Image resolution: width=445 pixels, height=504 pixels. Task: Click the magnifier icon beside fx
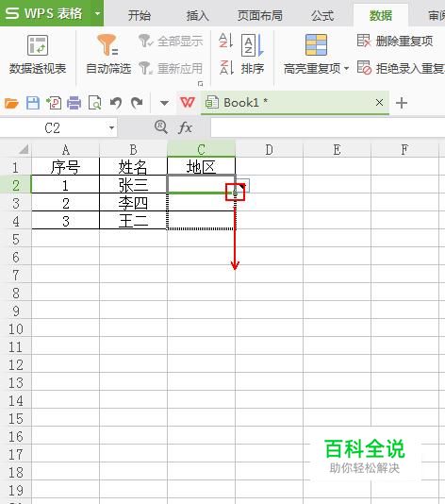(161, 127)
